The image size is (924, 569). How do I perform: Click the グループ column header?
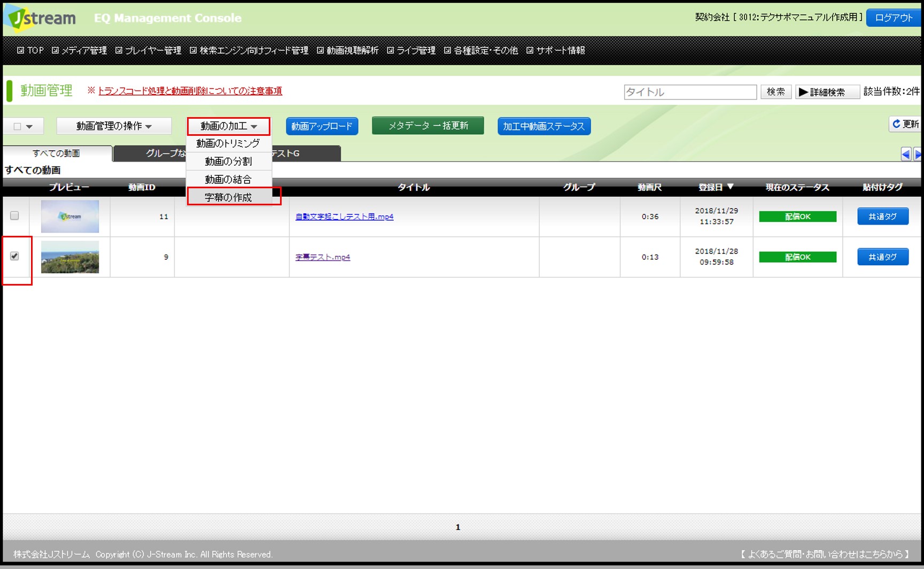click(579, 187)
